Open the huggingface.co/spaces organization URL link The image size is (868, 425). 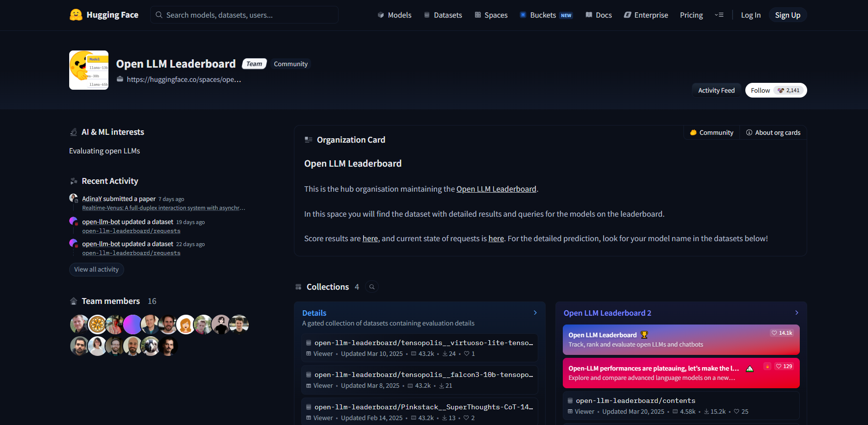click(x=184, y=79)
